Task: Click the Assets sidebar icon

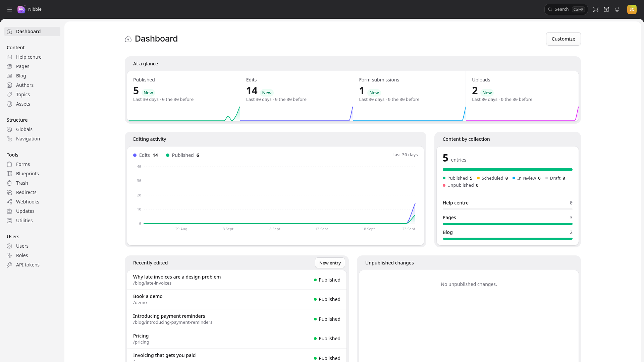Action: [9, 104]
